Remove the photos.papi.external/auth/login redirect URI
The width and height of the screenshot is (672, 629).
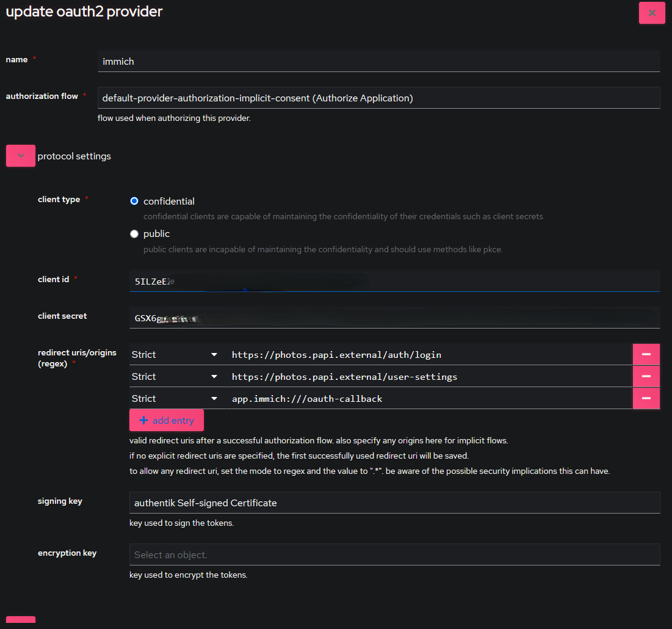646,354
